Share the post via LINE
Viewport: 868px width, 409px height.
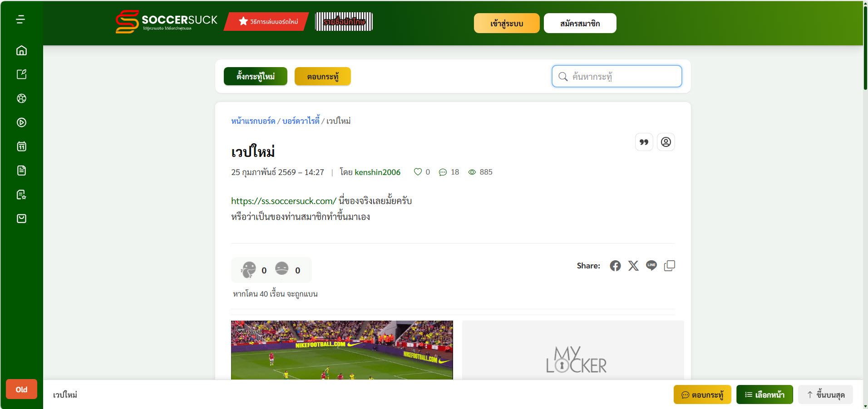[x=651, y=266]
